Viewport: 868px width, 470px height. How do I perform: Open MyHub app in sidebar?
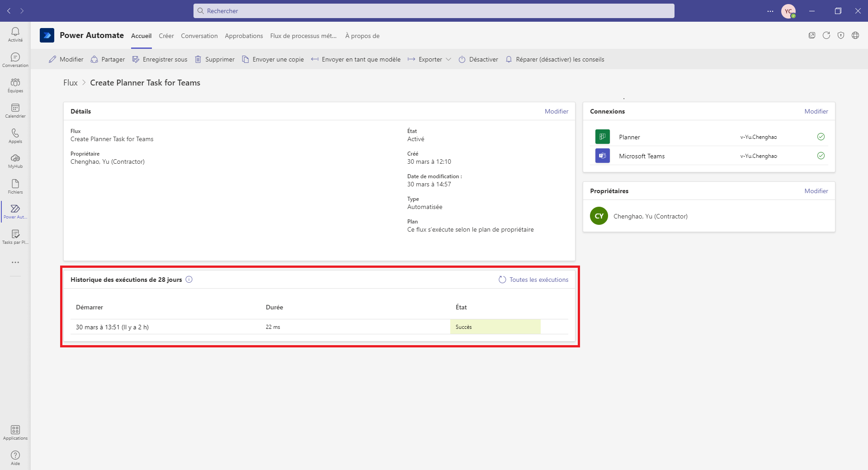point(15,161)
